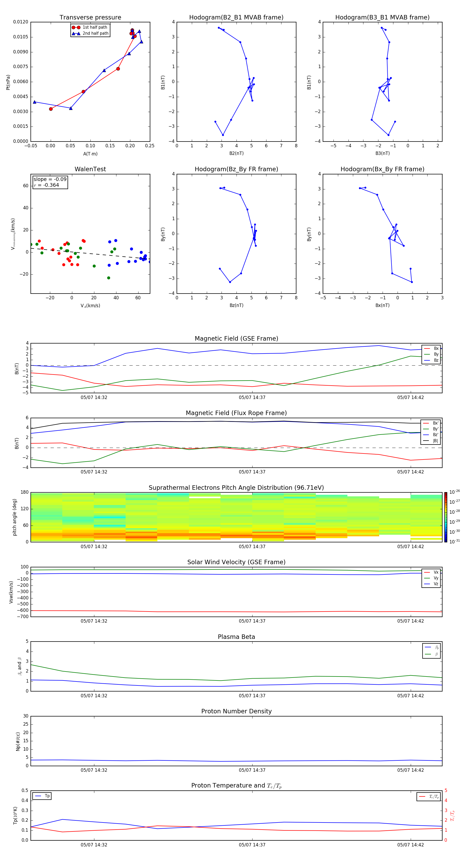
Task: Click the pitch angle plot's rainbow colorbar
Action: click(445, 517)
